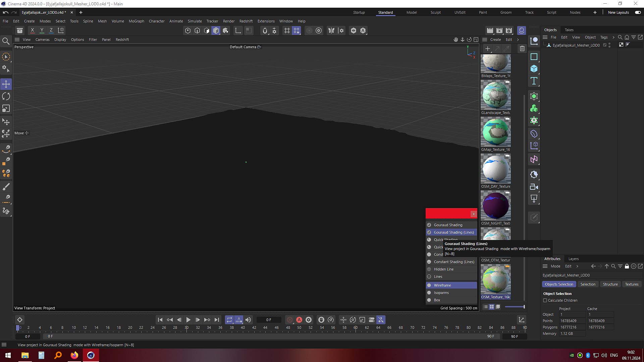Switch to Layers tab
Screen dimensions: 644x362
[x=573, y=259]
